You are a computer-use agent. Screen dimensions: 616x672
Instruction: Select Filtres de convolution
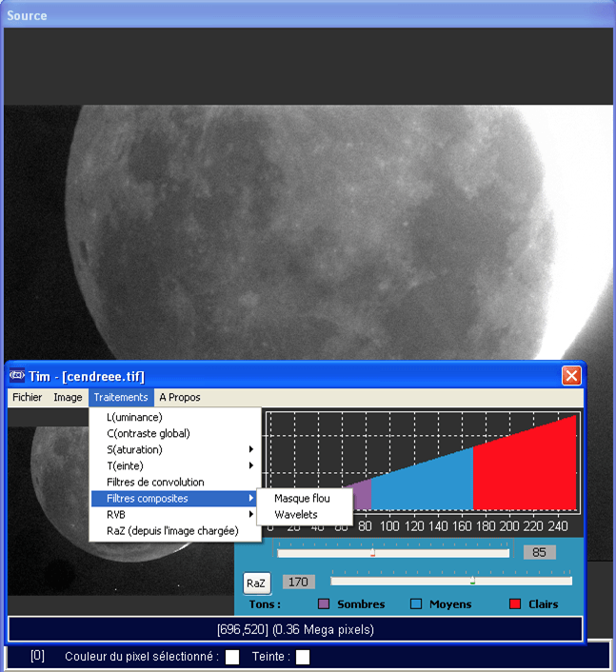tap(175, 483)
